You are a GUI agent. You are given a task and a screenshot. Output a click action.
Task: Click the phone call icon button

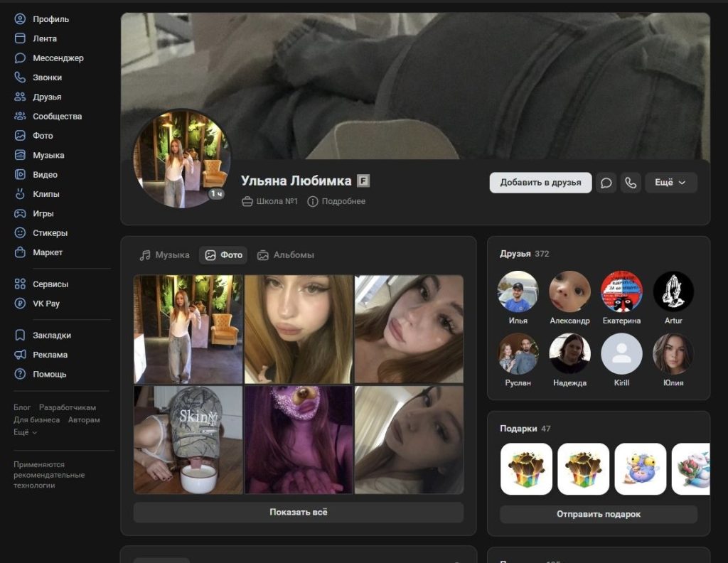(631, 183)
